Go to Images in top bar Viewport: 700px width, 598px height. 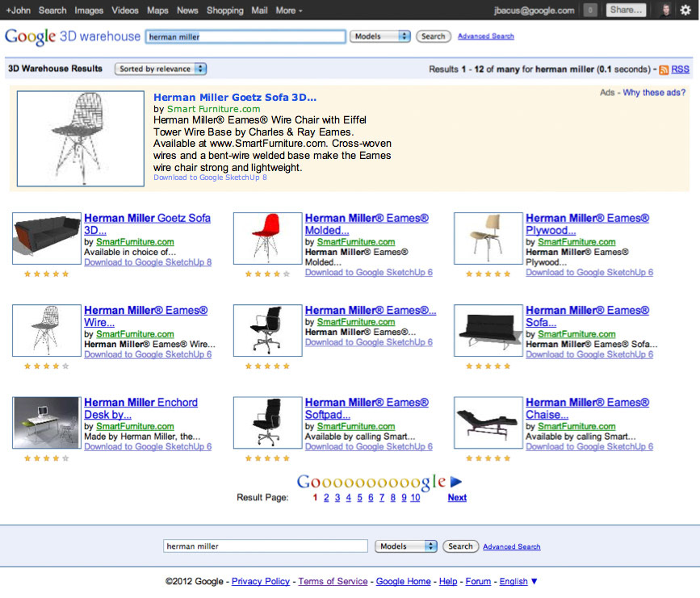coord(89,10)
